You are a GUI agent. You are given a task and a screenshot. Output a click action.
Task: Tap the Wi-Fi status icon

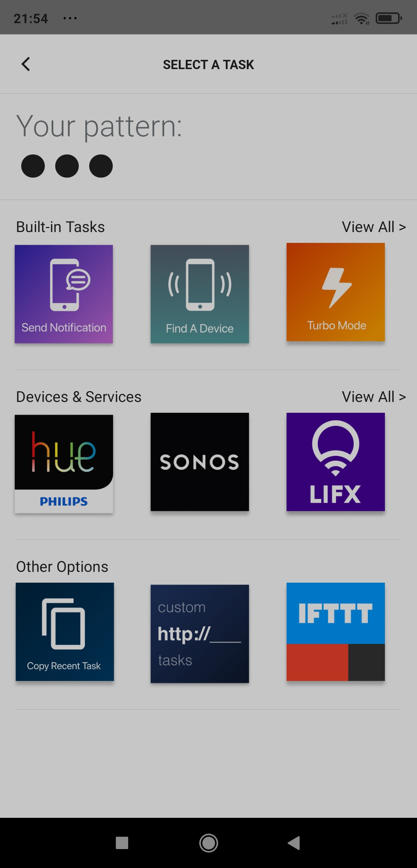362,18
